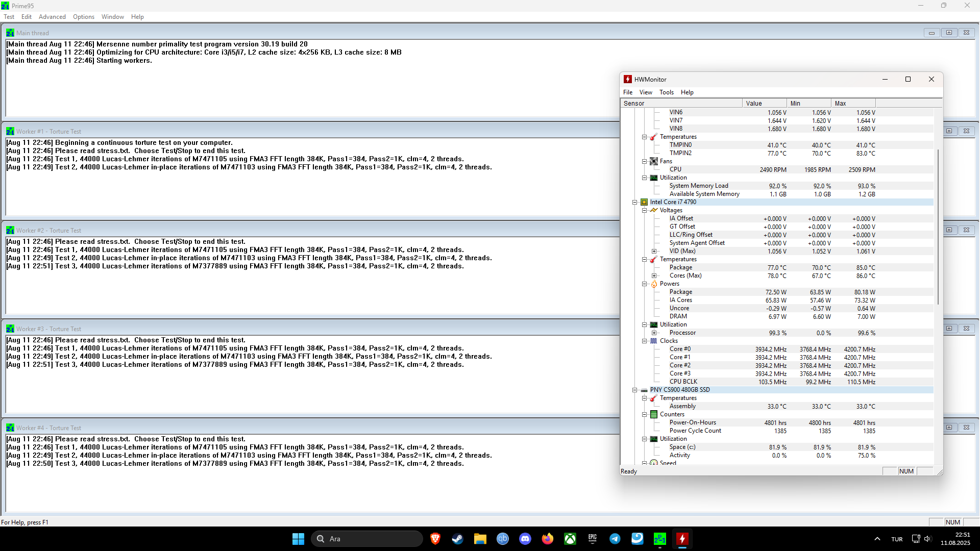Open Discord from the taskbar
Screen dimensions: 980x551
pos(525,539)
